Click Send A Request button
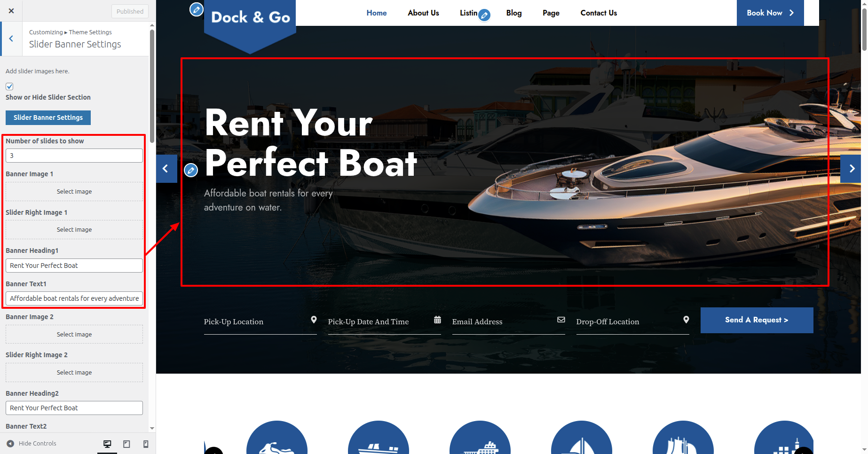The height and width of the screenshot is (454, 868). [757, 320]
